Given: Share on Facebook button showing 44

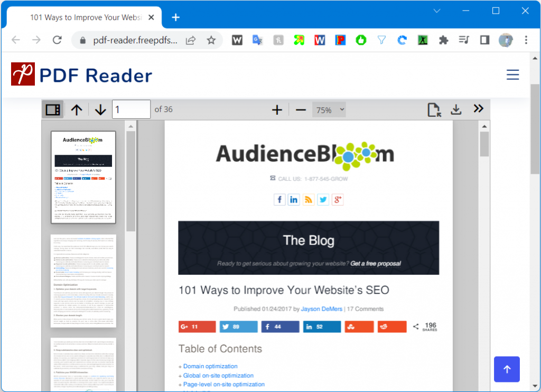Looking at the screenshot, I should pyautogui.click(x=280, y=326).
